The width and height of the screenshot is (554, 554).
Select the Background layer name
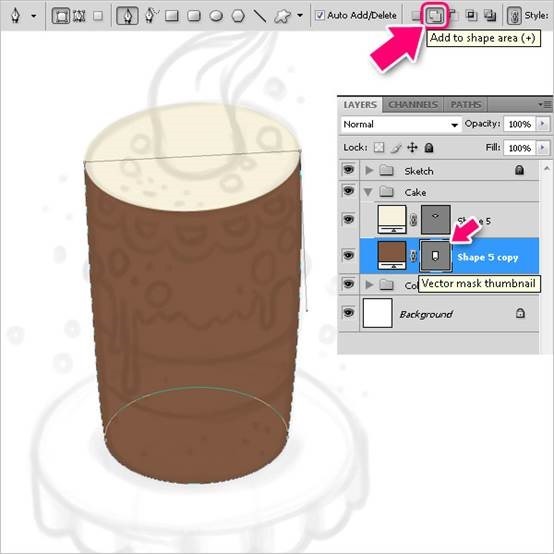426,314
